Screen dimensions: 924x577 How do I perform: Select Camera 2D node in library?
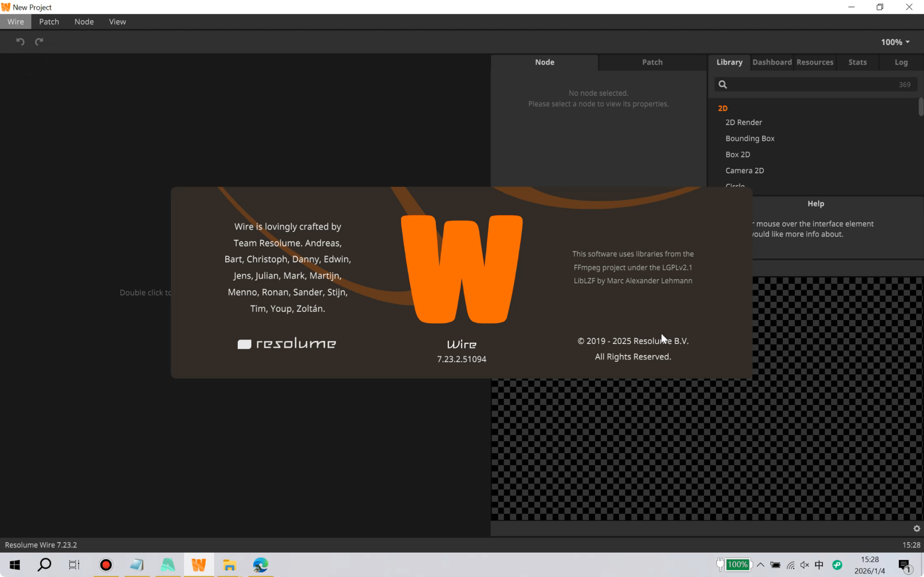coord(745,171)
